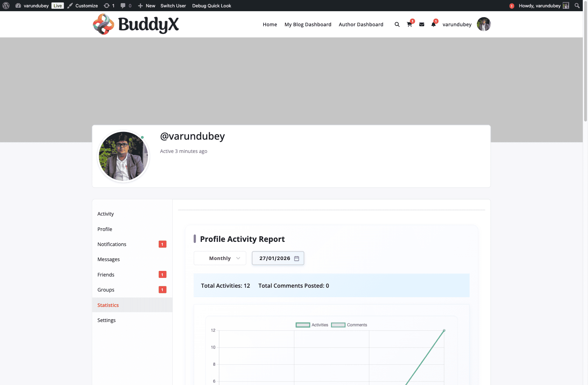Open the search icon in the BuddyX header
The image size is (588, 385).
[x=397, y=24]
